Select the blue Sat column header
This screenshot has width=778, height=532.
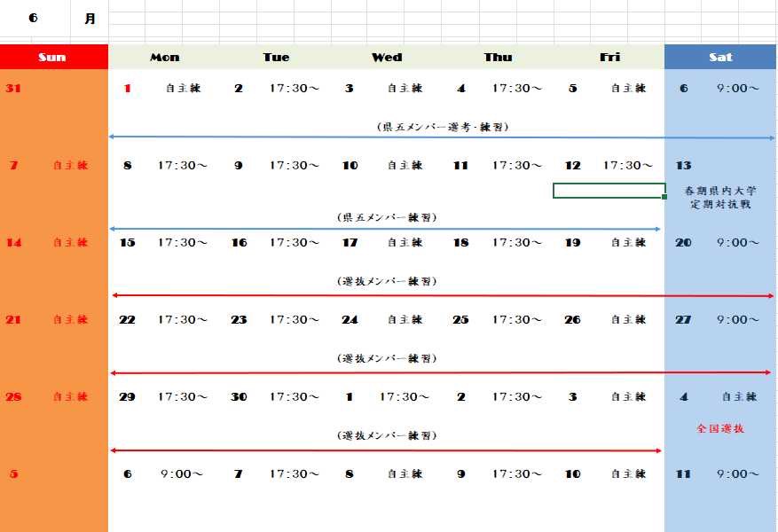coord(720,57)
